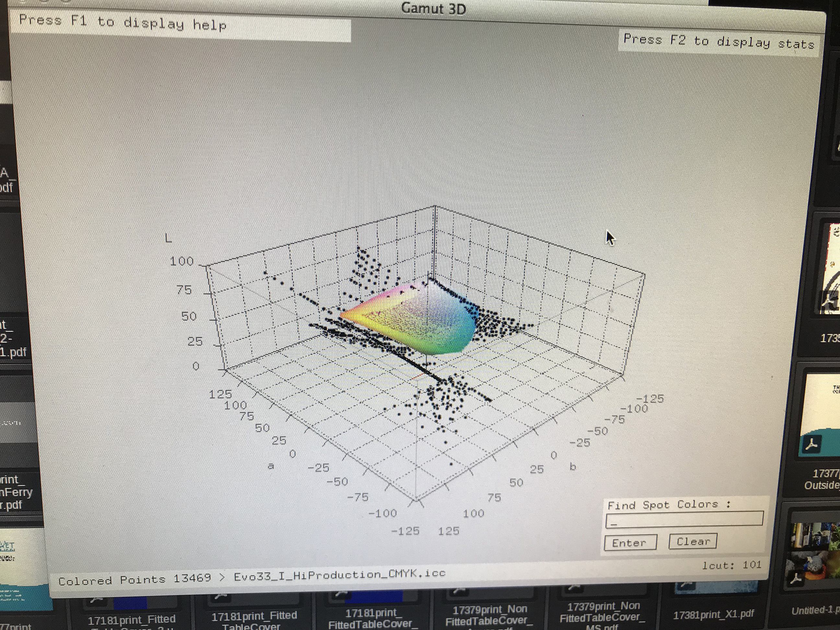
Task: Click the Enter button under Find Spot Colors
Action: point(630,542)
